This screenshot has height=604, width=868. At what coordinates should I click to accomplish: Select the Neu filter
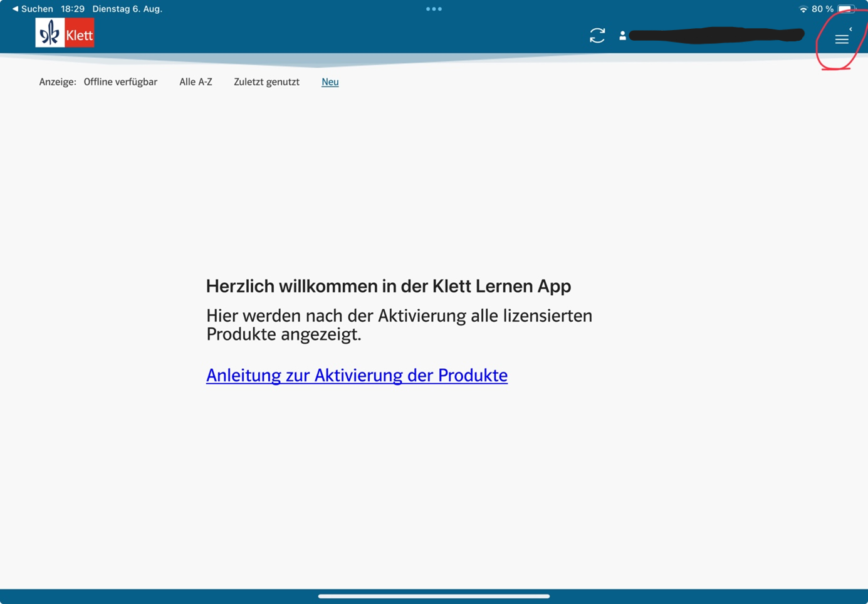(x=330, y=82)
